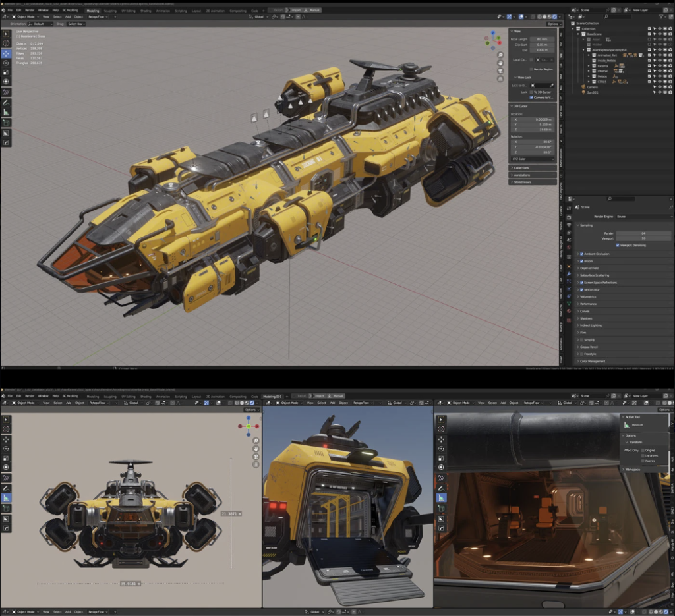Select the Scale tool in top viewport toolbar
675x616 pixels.
[6, 72]
